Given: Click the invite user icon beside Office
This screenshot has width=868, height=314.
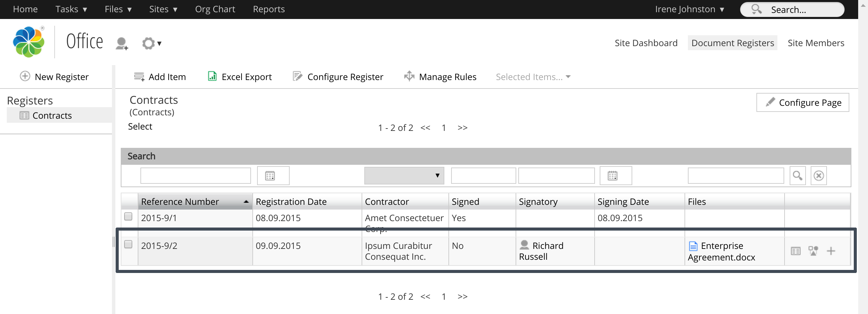Looking at the screenshot, I should click(121, 43).
